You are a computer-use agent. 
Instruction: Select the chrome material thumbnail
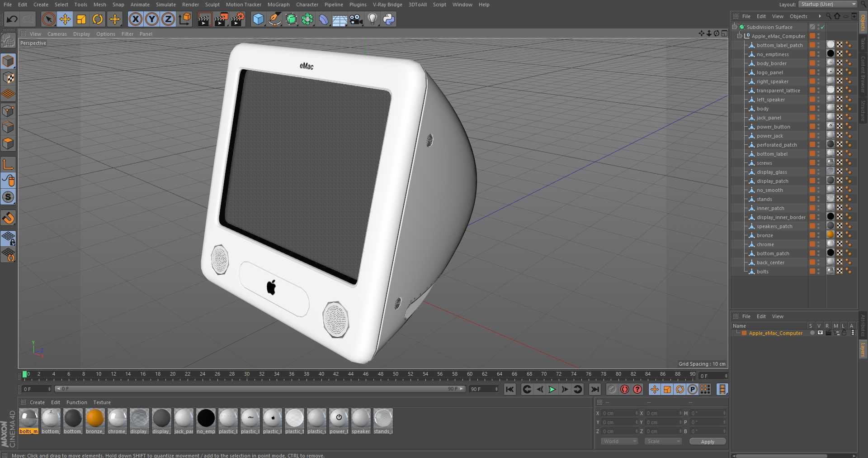click(x=117, y=418)
